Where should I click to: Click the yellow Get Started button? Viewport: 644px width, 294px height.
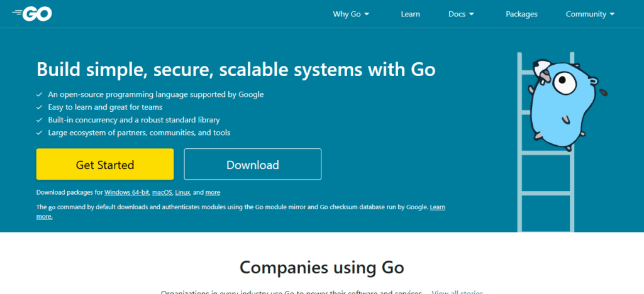[x=105, y=165]
